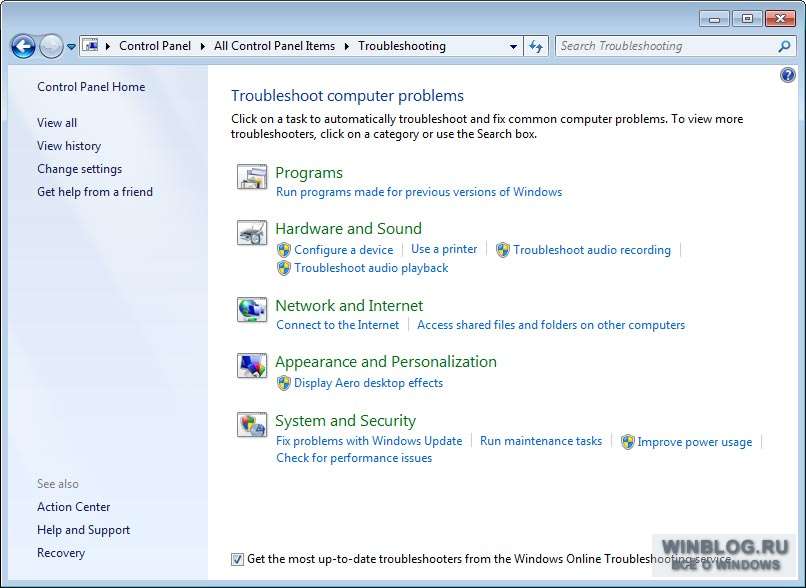Open Connect to the Internet troubleshooter

[338, 325]
